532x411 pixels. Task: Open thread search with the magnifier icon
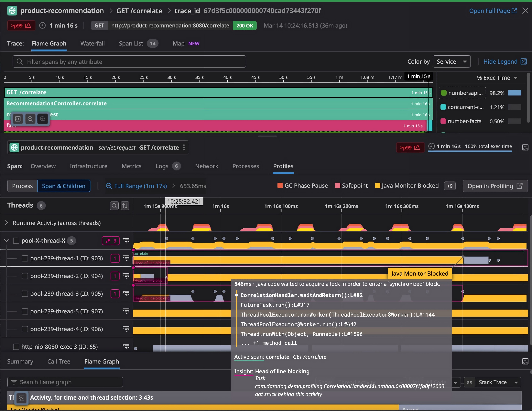tap(114, 206)
